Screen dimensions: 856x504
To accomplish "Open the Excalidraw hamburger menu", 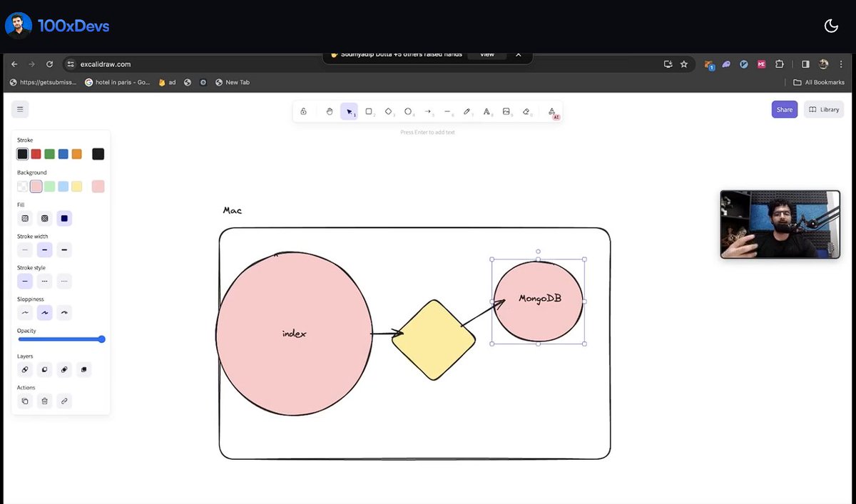I will click(20, 109).
